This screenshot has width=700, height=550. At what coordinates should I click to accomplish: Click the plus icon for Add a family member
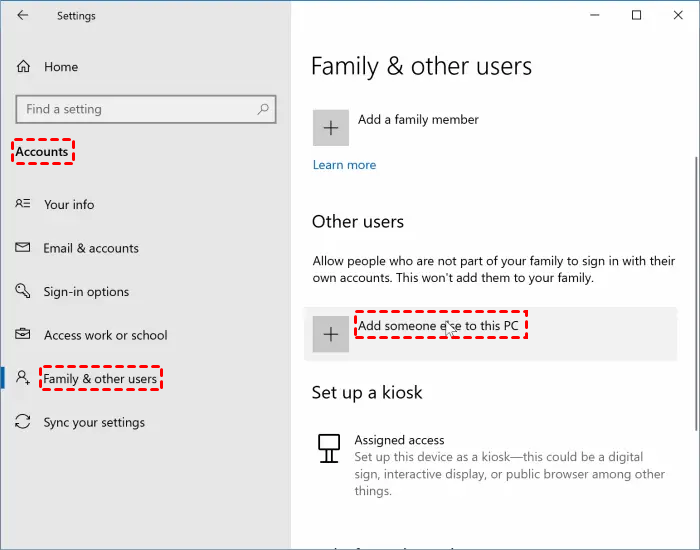pyautogui.click(x=331, y=128)
